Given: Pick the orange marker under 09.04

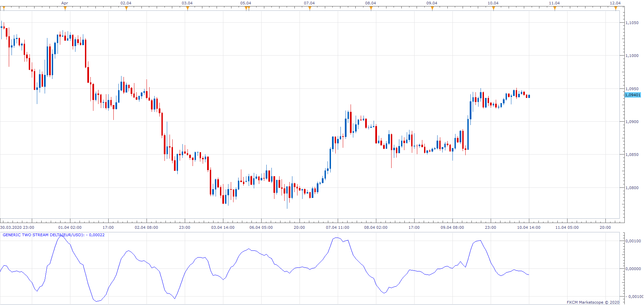Looking at the screenshot, I should click(432, 8).
